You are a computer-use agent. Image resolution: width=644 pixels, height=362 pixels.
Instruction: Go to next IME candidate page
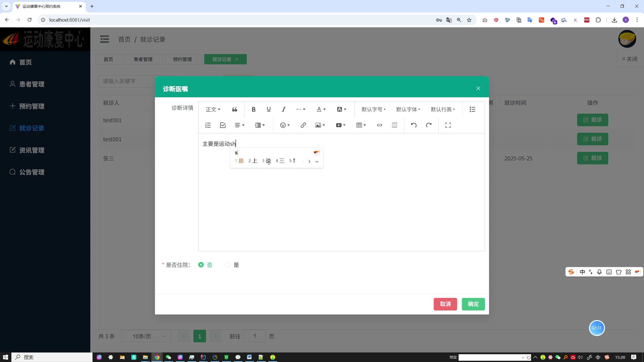pyautogui.click(x=309, y=161)
